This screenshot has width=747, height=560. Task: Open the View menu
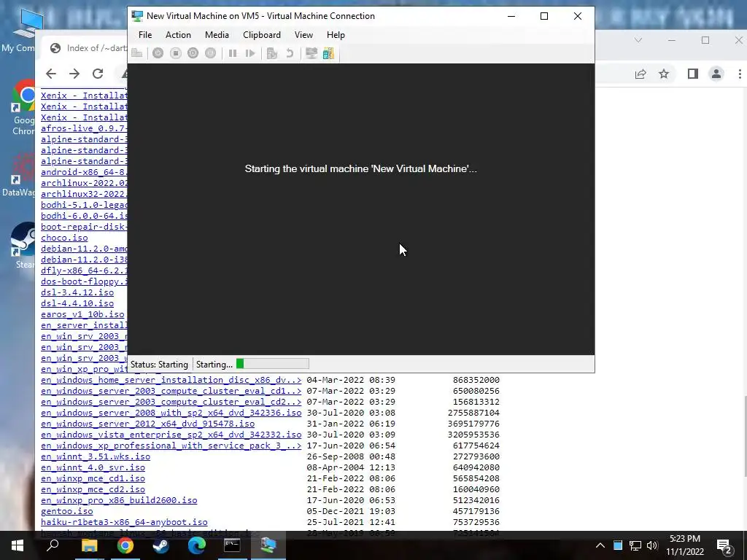(x=303, y=35)
